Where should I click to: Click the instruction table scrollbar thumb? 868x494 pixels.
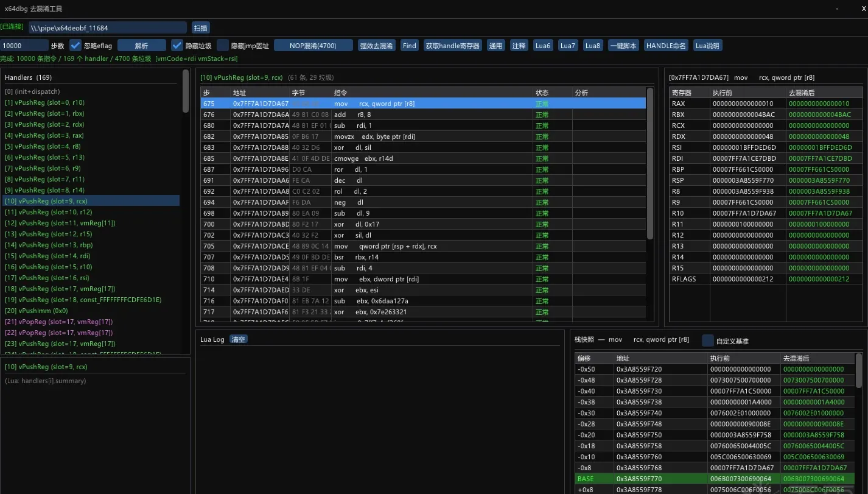point(650,164)
